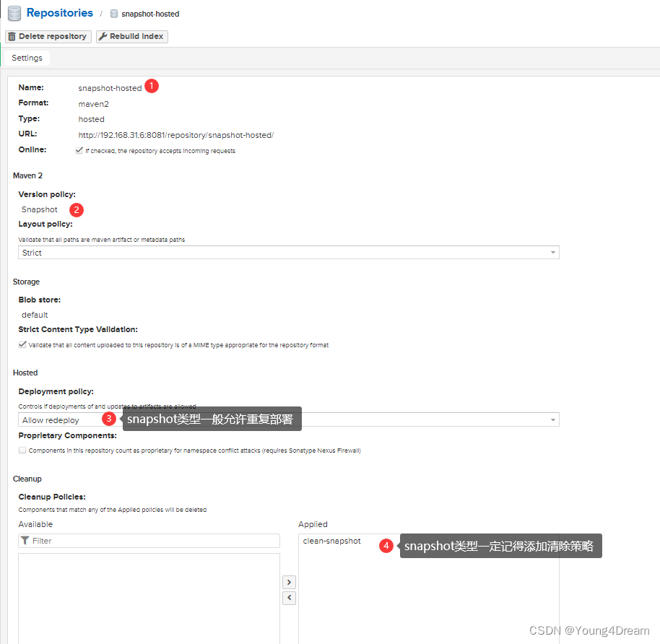Open the Deployment policy dropdown arrow
The width and height of the screenshot is (660, 644).
pos(552,420)
